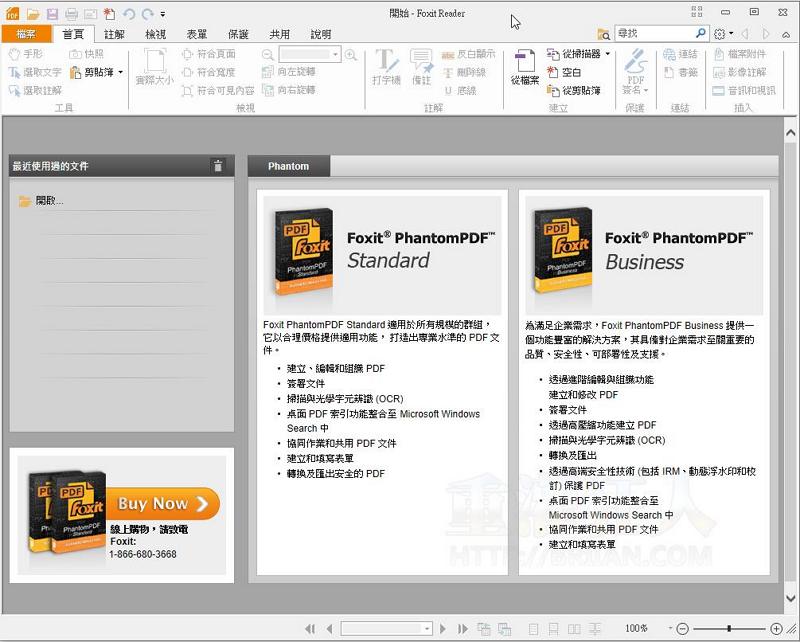Image resolution: width=800 pixels, height=642 pixels.
Task: Open the 檔案 file menu
Action: pos(26,34)
